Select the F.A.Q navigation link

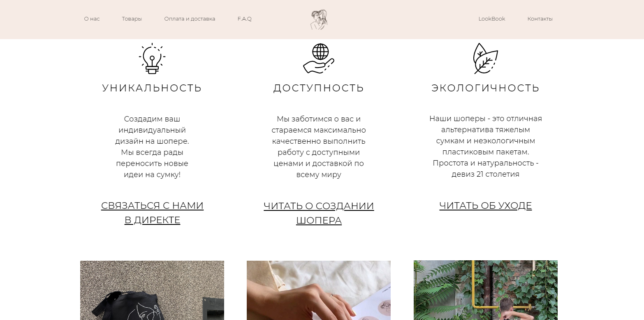245,19
